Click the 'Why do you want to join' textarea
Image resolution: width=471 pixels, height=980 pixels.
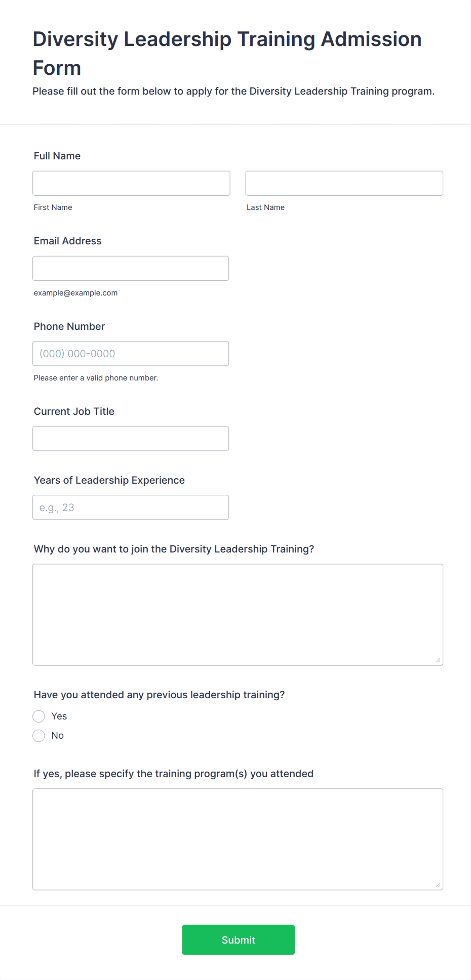coord(238,614)
